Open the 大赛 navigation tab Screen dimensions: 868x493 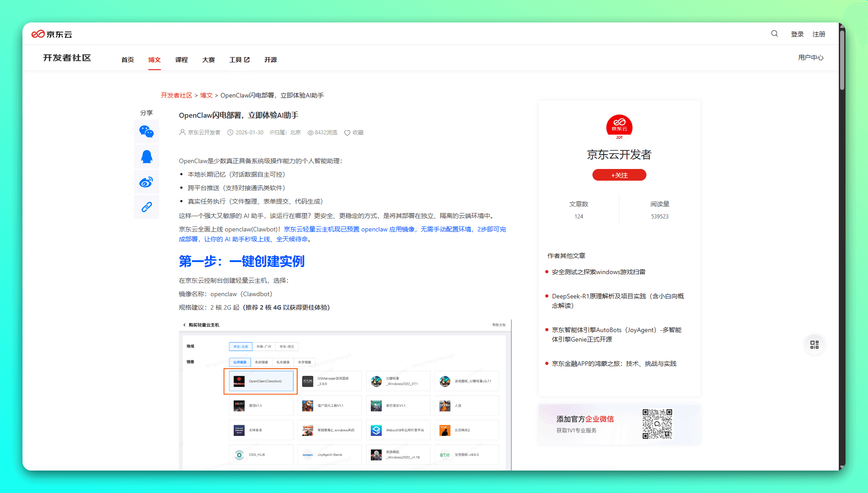(208, 60)
